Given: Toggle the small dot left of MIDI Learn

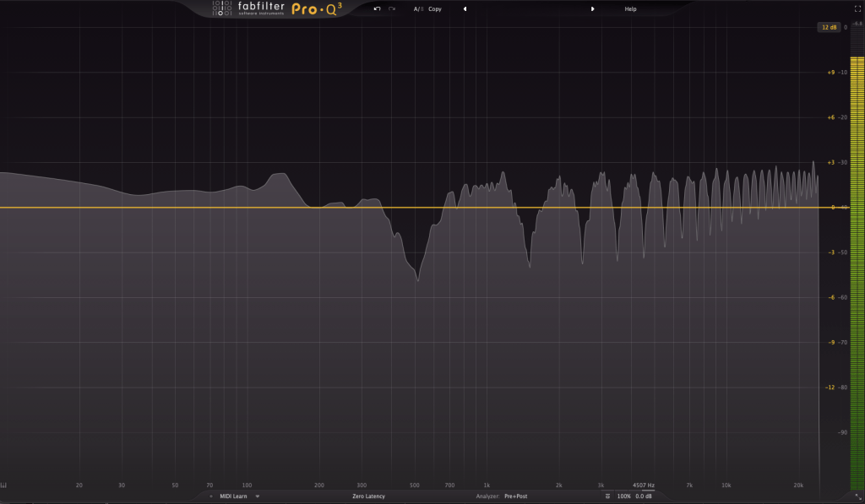Looking at the screenshot, I should (211, 496).
